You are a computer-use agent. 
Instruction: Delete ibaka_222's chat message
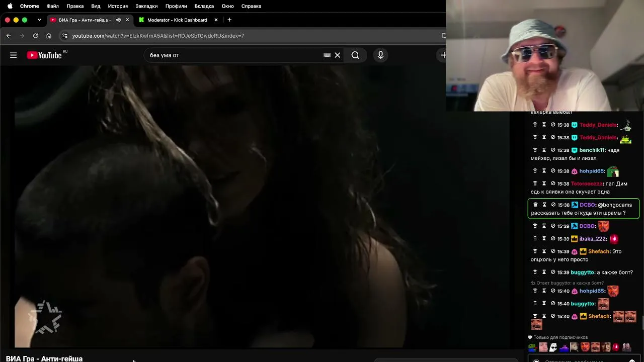click(535, 239)
